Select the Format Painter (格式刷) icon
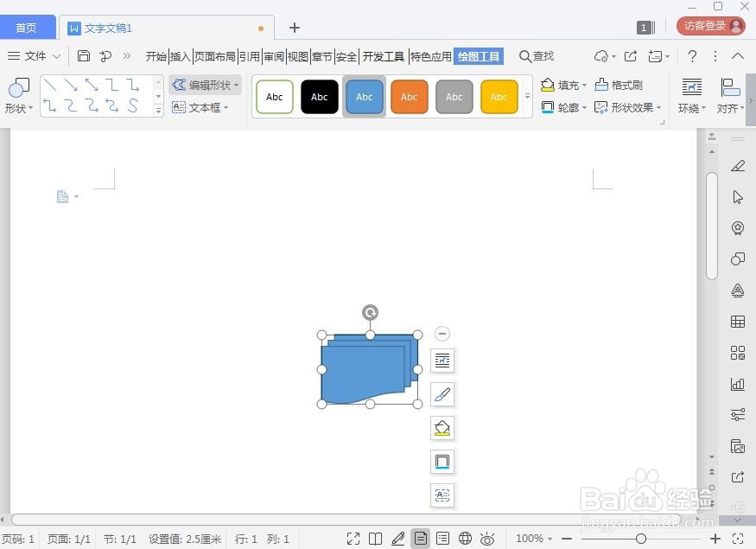 pos(601,85)
